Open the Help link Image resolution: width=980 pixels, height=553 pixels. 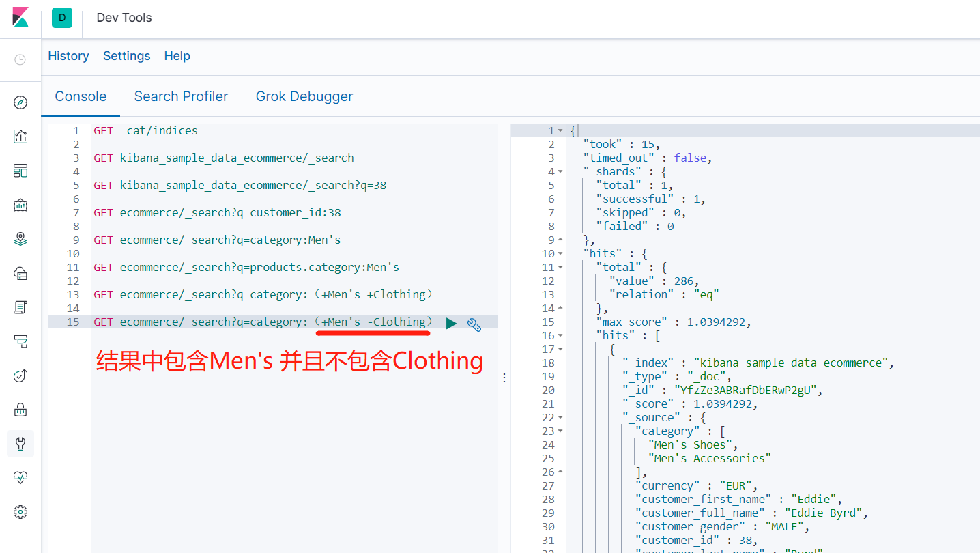click(x=177, y=56)
